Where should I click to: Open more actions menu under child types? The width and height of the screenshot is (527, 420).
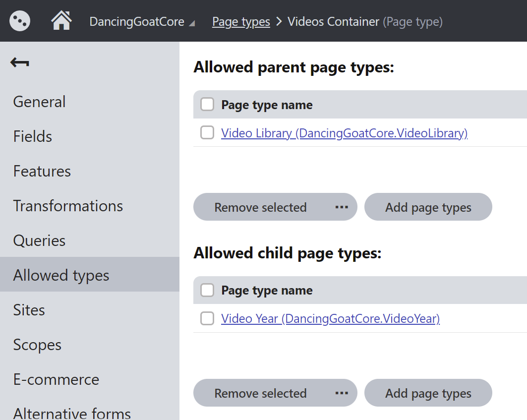(x=342, y=393)
